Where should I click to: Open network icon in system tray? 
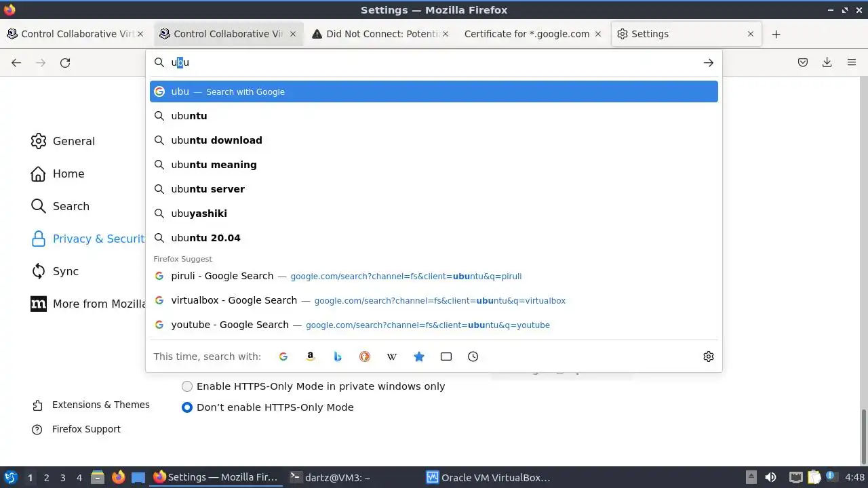tap(796, 477)
